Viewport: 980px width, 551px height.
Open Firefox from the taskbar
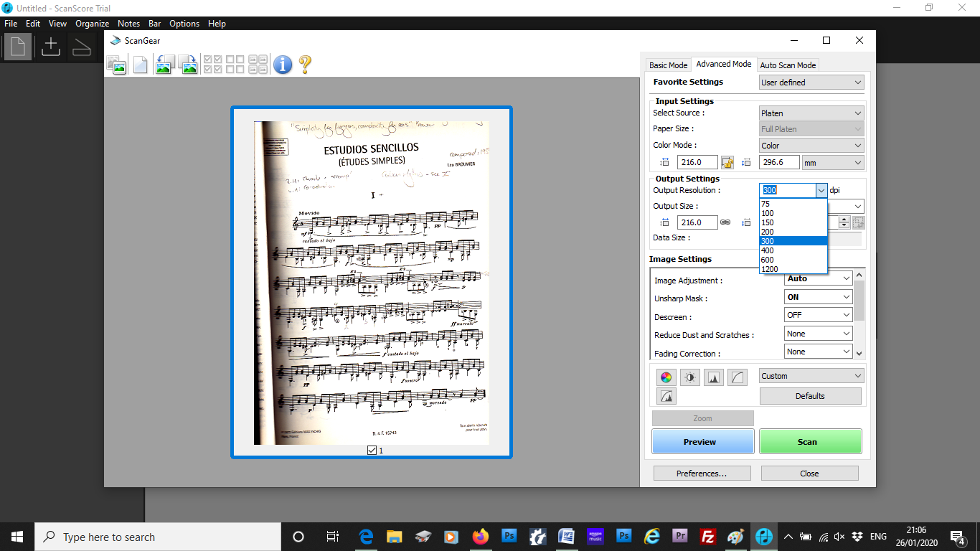pyautogui.click(x=480, y=537)
